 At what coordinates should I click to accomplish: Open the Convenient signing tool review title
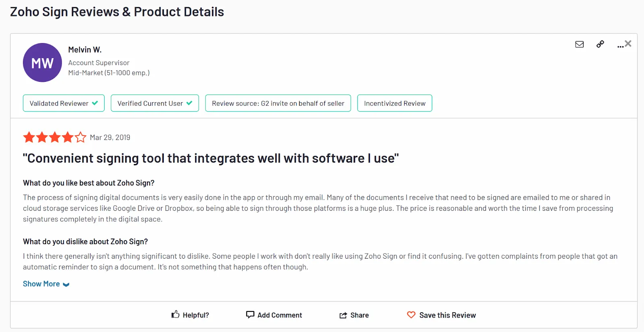tap(211, 158)
